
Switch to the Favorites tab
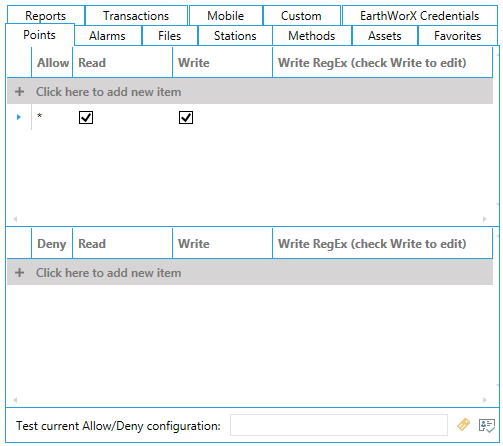coord(458,36)
